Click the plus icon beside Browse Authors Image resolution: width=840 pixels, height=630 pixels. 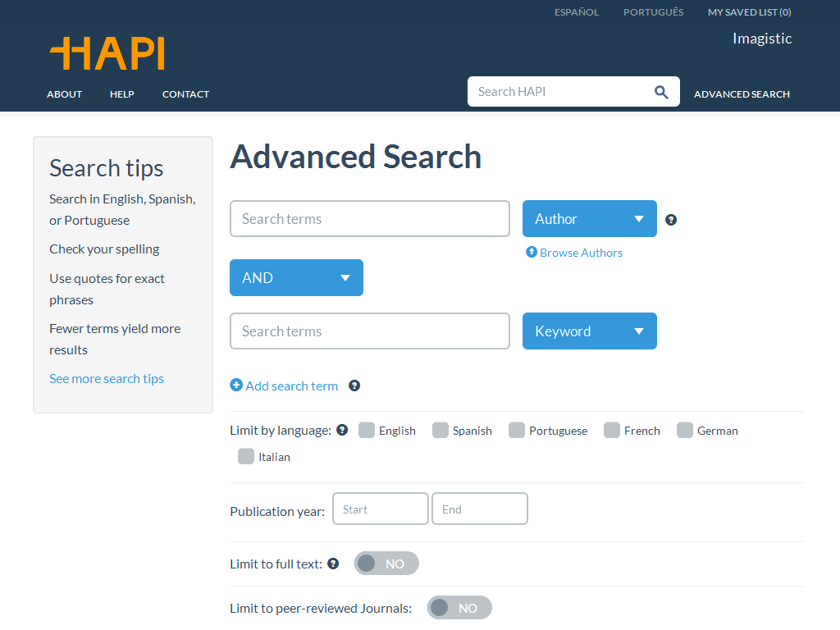tap(532, 252)
